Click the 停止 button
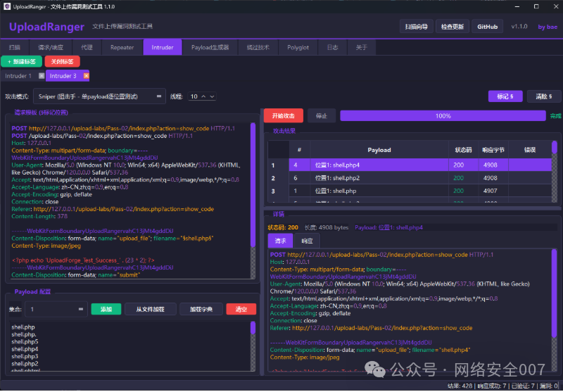Screen dimensions: 563x392 point(322,116)
